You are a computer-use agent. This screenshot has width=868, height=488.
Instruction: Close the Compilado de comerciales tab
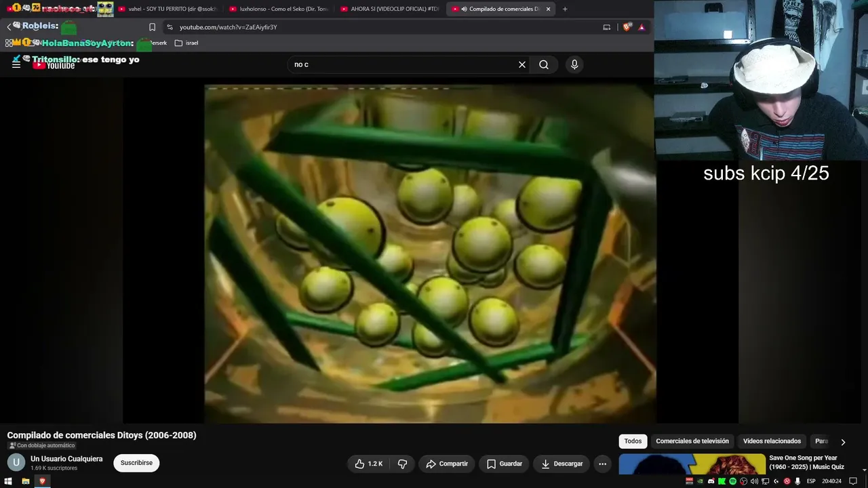coord(548,9)
